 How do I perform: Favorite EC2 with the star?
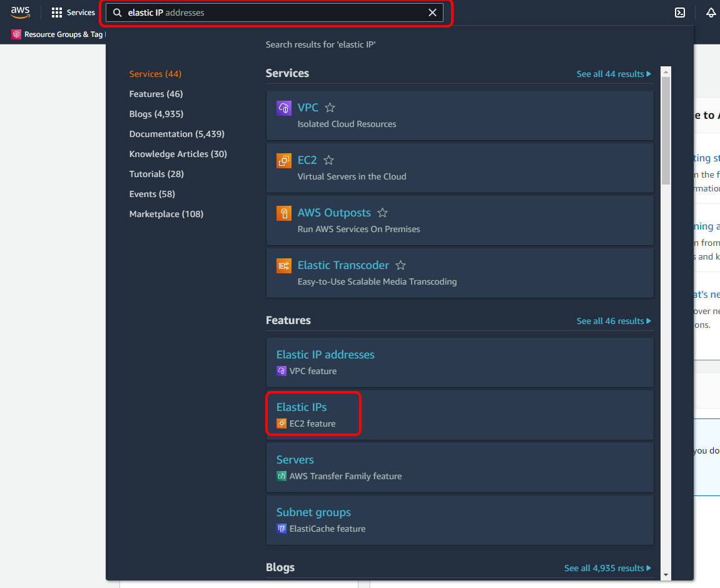pos(329,160)
